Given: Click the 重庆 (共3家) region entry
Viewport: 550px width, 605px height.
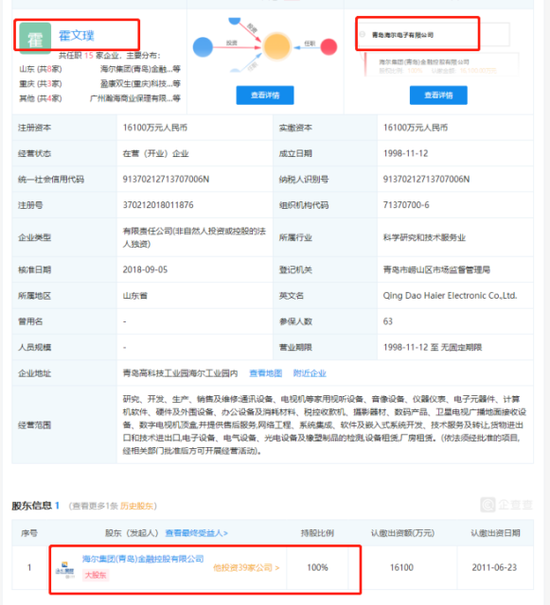Looking at the screenshot, I should [41, 84].
